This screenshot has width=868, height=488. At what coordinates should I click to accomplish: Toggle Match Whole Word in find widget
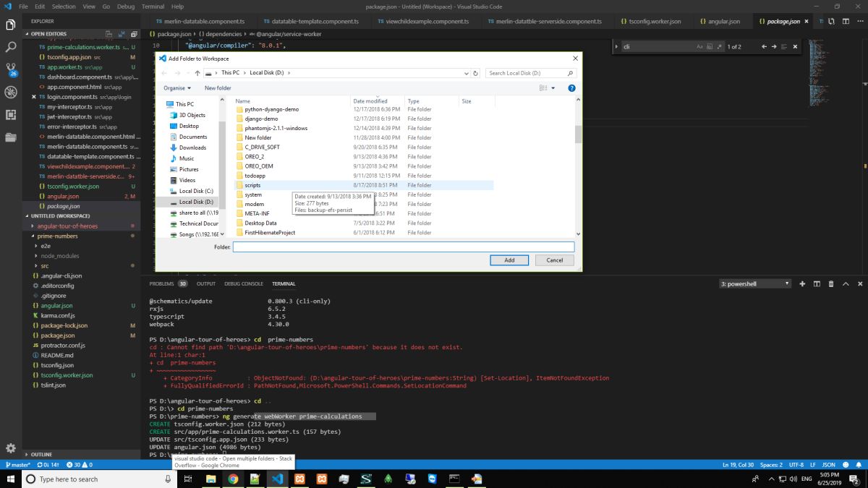coord(709,46)
